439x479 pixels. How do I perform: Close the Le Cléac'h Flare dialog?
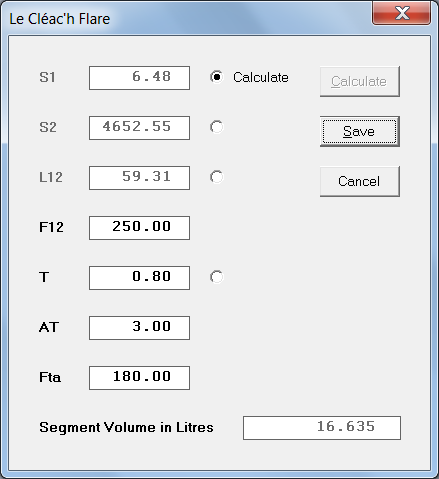point(401,13)
